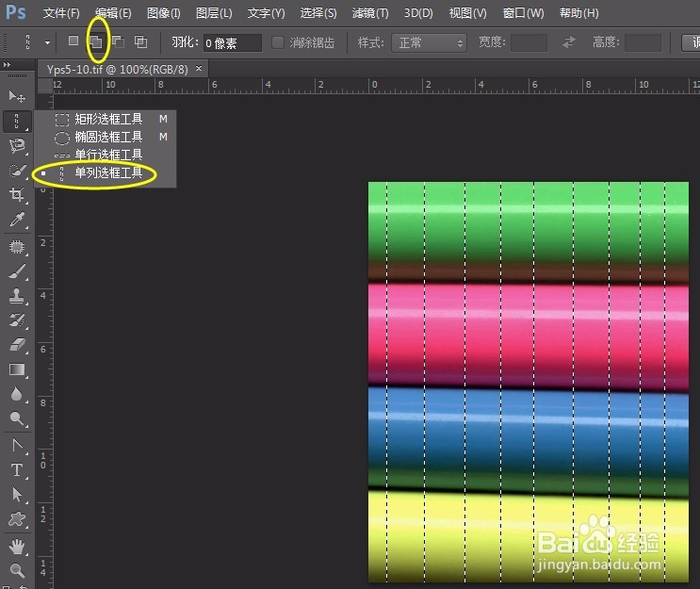700x589 pixels.
Task: Open the 窗口(W) menu
Action: click(523, 13)
